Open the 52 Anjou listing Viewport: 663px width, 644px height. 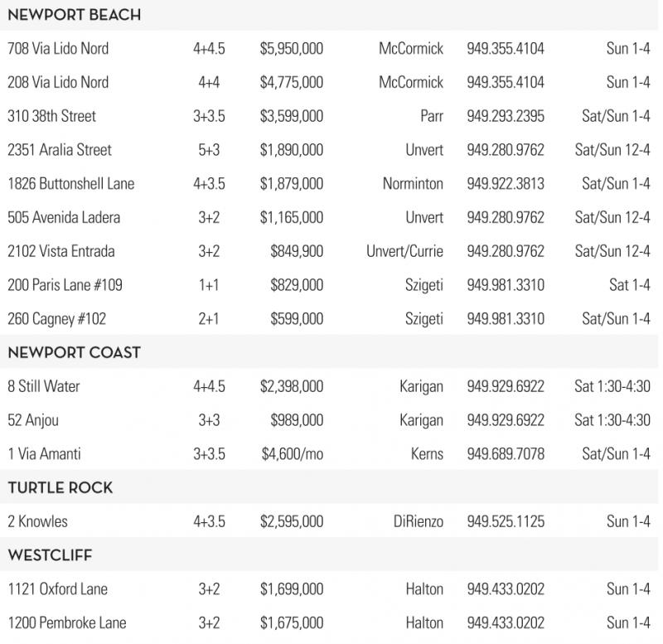(35, 420)
